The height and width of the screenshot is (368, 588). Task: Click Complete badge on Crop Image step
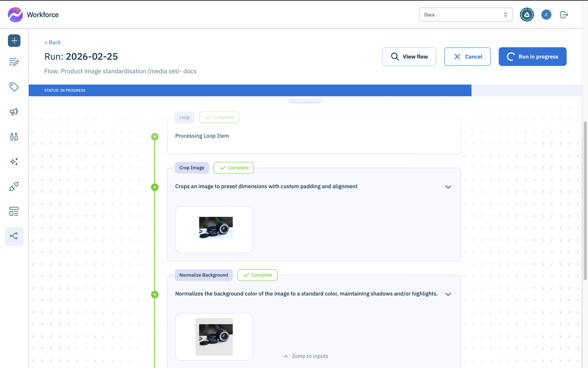pos(234,168)
